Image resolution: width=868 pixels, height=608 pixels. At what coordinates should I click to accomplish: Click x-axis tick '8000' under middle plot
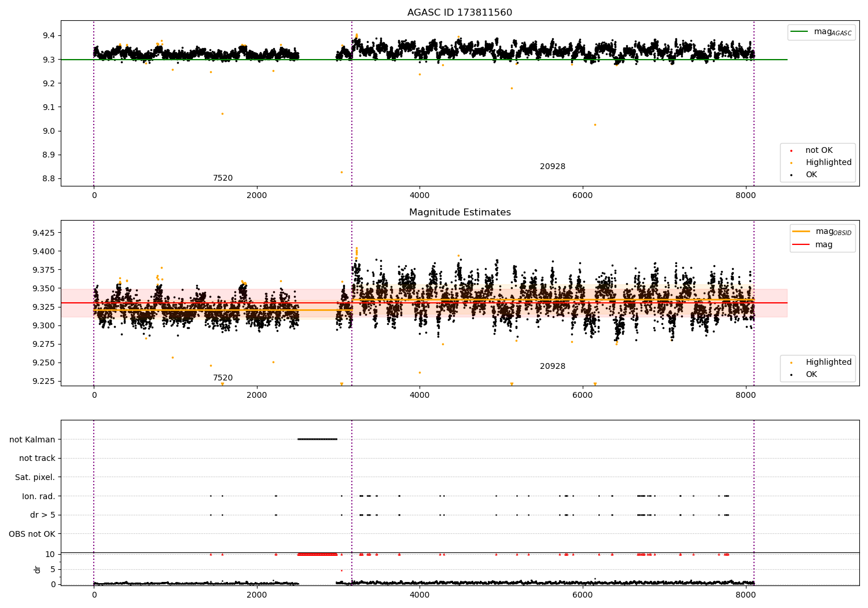click(745, 395)
